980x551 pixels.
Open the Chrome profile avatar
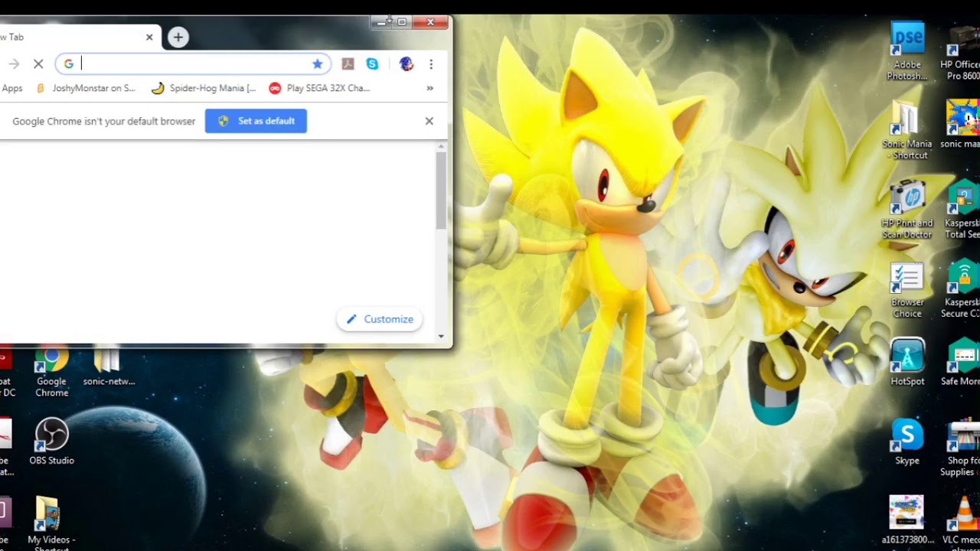(x=407, y=64)
